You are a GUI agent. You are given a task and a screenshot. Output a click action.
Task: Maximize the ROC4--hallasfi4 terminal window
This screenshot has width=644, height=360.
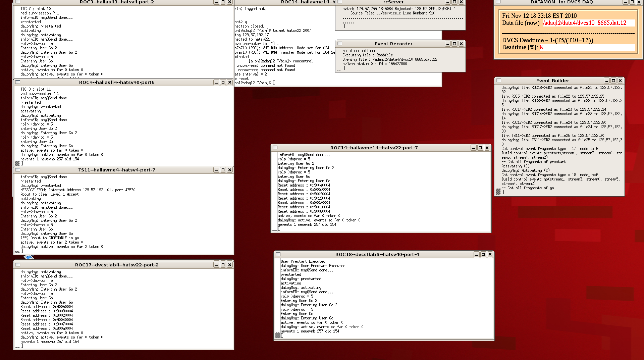coord(223,82)
